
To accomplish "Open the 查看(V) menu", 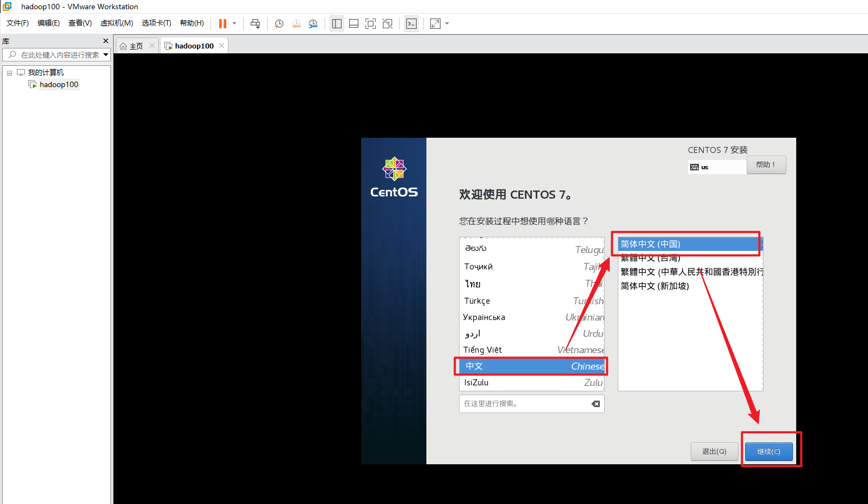I will coord(80,23).
